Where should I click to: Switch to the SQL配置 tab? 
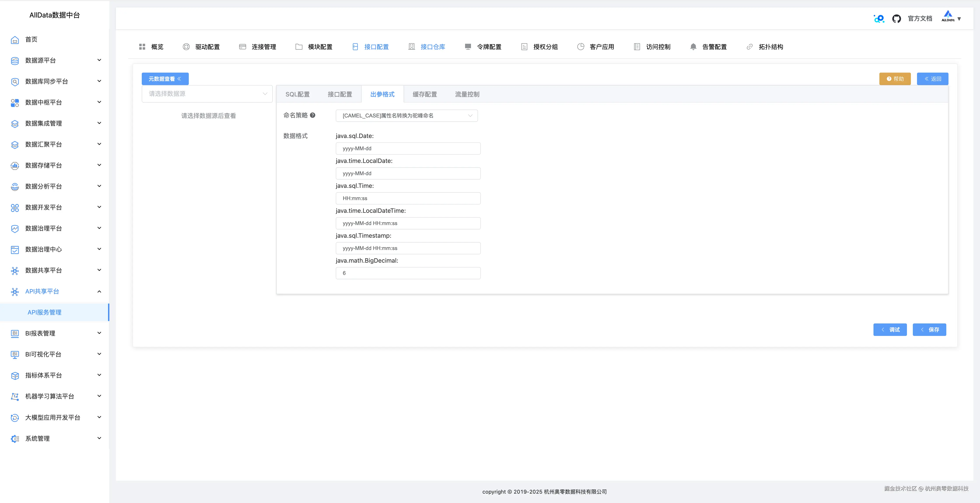(297, 94)
